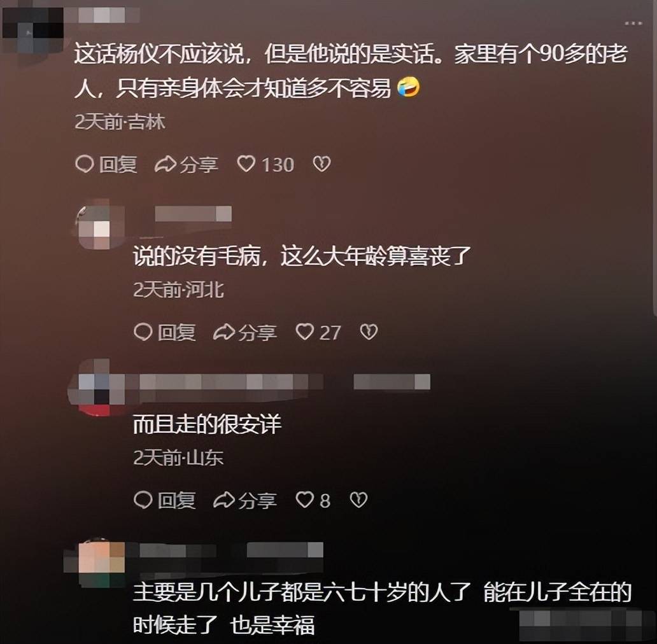Image resolution: width=657 pixels, height=644 pixels.
Task: Like the Shandong comment with 8 likes
Action: pos(304,500)
